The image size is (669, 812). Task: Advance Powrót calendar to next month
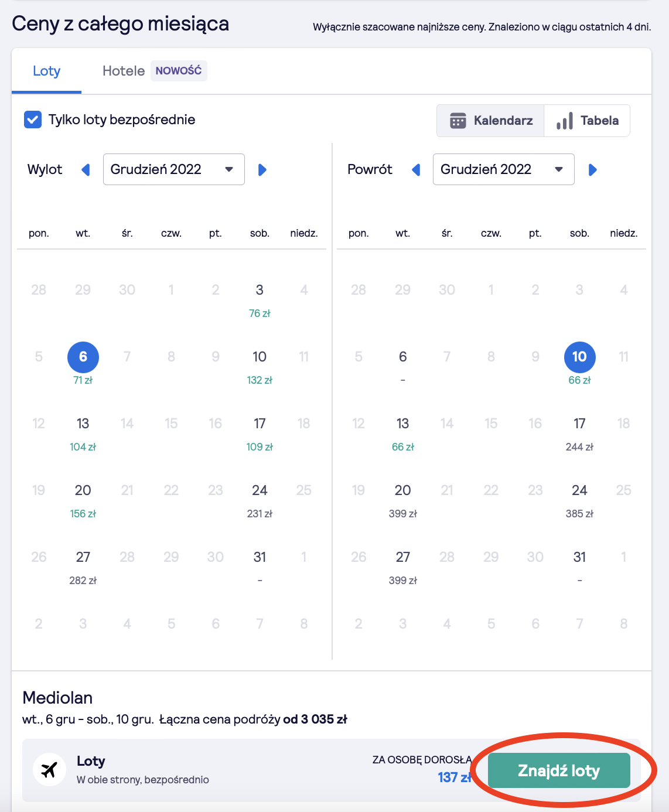tap(593, 170)
